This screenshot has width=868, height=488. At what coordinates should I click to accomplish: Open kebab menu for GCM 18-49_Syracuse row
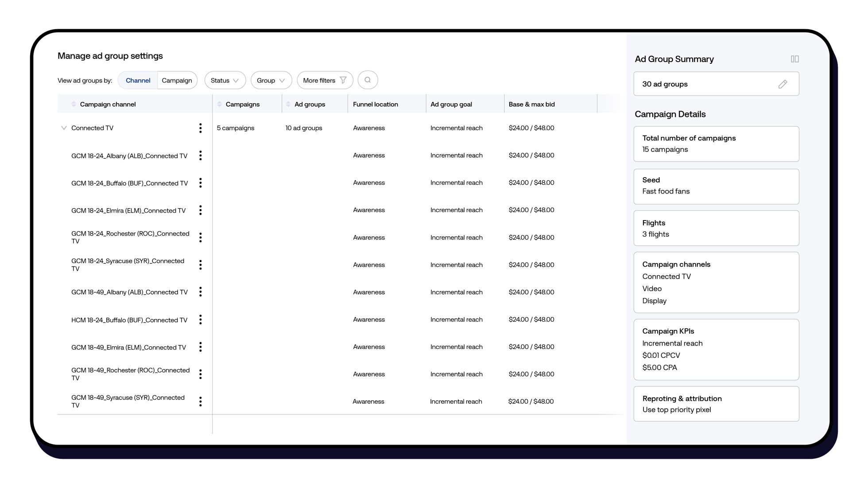pyautogui.click(x=201, y=402)
